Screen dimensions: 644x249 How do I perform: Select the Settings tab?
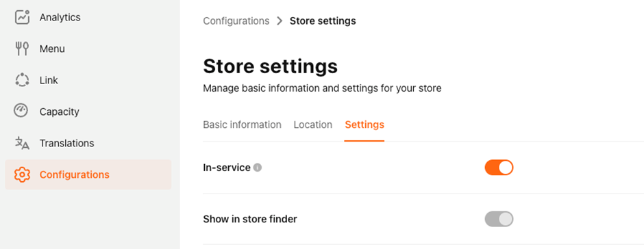click(364, 124)
